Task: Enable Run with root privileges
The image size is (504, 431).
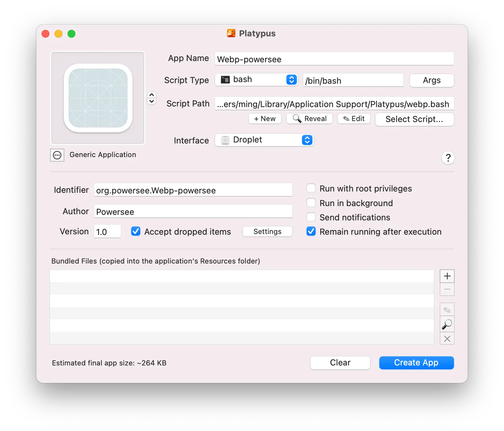Action: click(311, 188)
